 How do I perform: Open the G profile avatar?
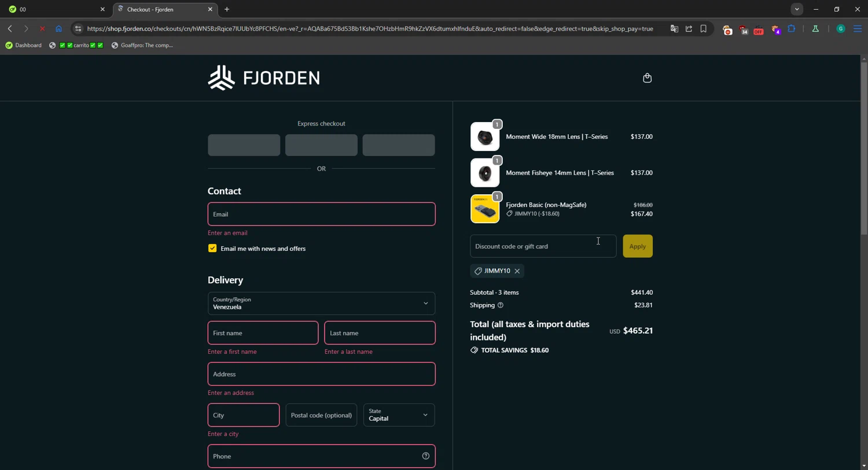pyautogui.click(x=841, y=29)
